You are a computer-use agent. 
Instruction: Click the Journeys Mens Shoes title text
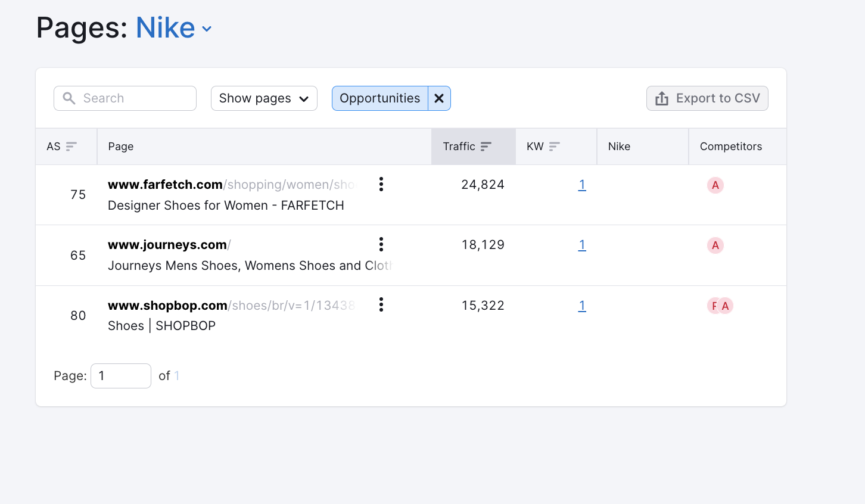(x=250, y=266)
